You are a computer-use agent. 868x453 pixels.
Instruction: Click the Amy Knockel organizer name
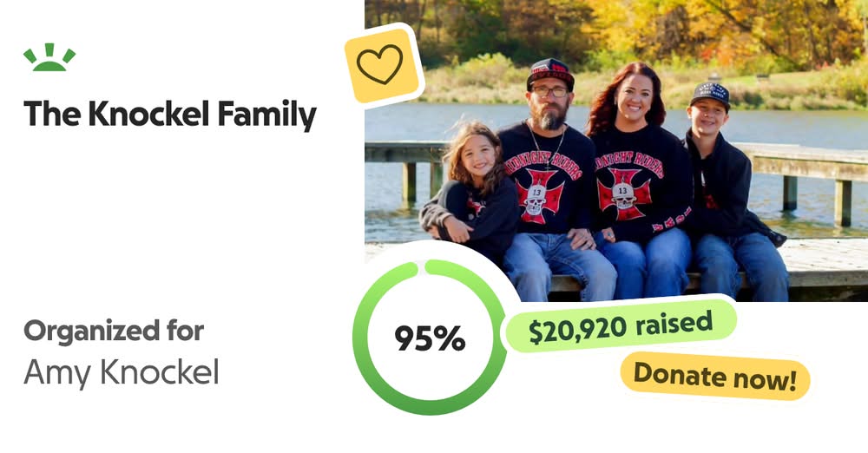pyautogui.click(x=122, y=372)
